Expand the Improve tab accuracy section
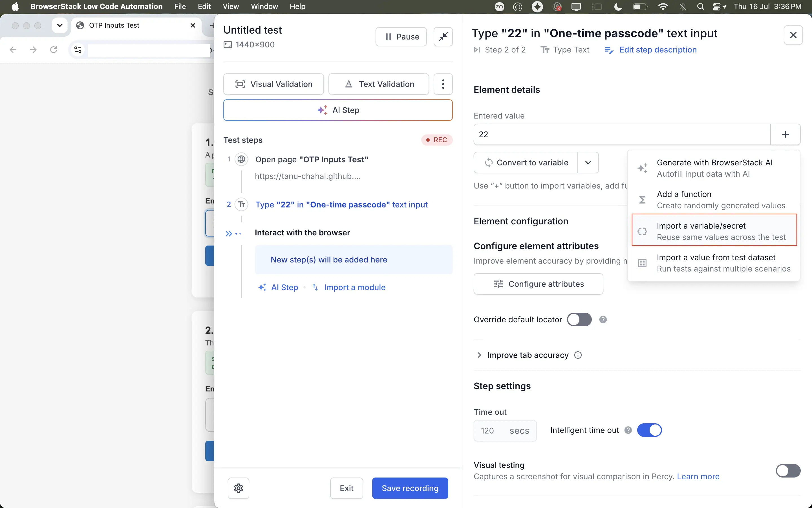This screenshot has height=508, width=812. (479, 355)
